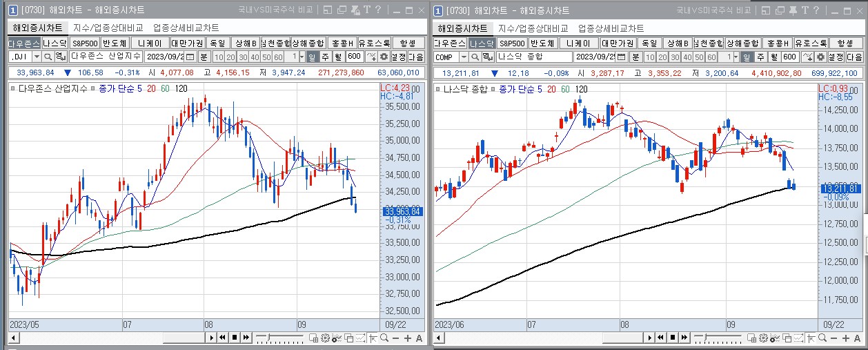Screen dimensions: 868x350
Task: Select minute (분) period in left window
Action: (204, 57)
